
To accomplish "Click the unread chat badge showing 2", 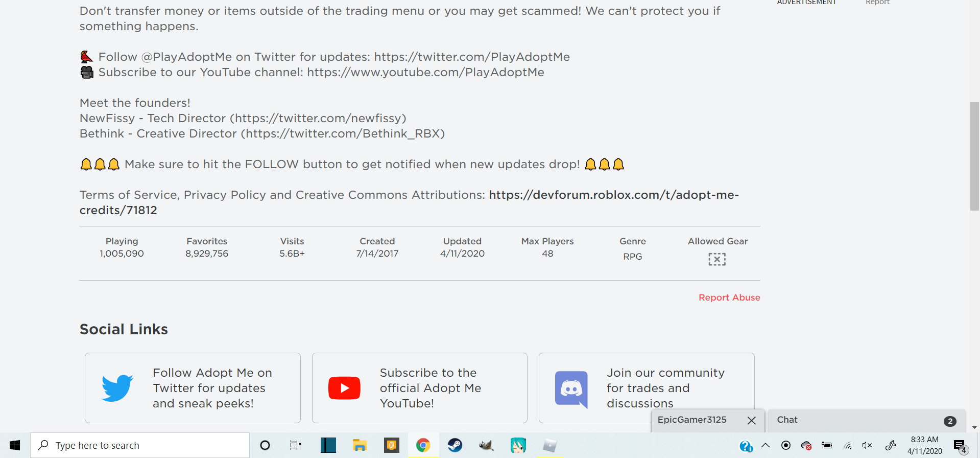I will click(950, 421).
